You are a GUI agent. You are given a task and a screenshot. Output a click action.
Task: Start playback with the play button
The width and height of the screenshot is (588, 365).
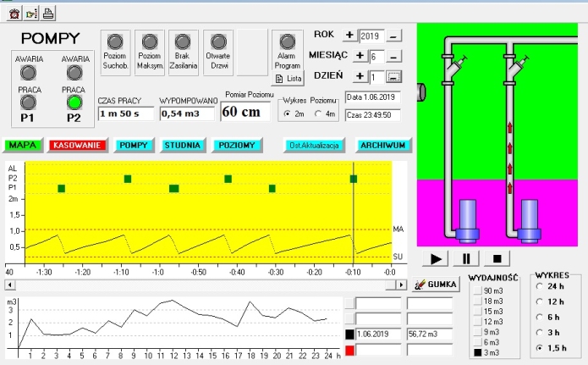point(436,259)
